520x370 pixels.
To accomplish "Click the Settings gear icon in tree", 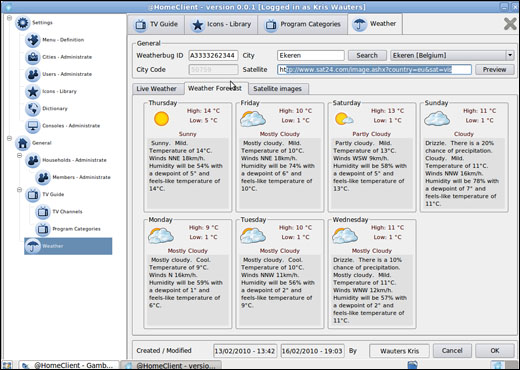I will point(23,23).
